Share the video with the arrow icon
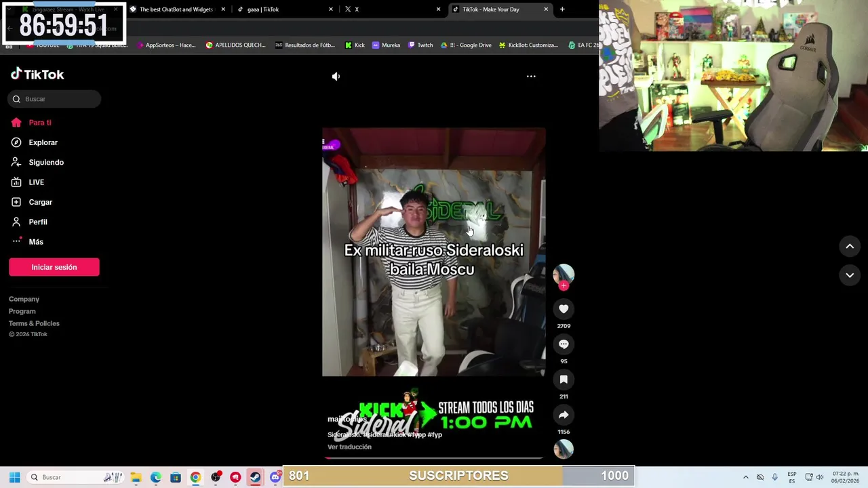 (564, 415)
